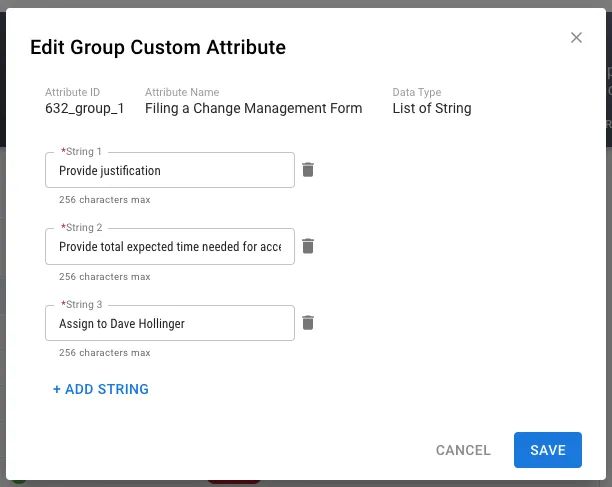Click the Attribute Name label

click(182, 92)
